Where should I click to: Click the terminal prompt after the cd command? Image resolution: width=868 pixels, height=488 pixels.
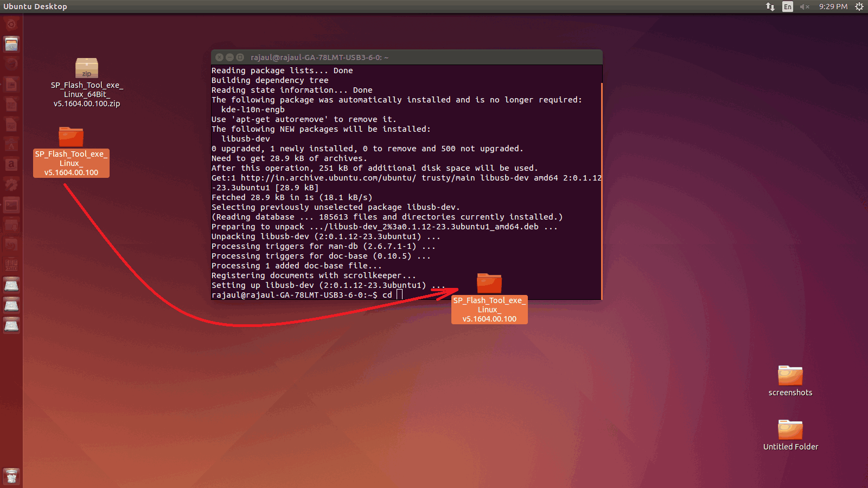(x=400, y=294)
